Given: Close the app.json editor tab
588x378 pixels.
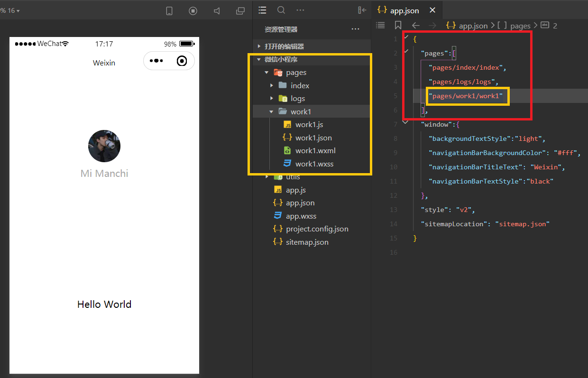Looking at the screenshot, I should click(432, 10).
